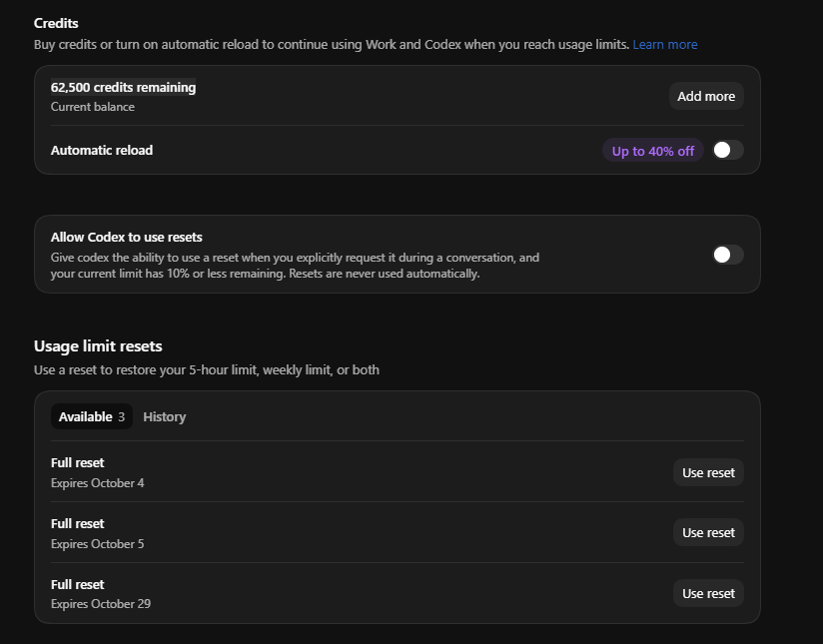Open the Learn more link
The image size is (823, 644).
(665, 45)
